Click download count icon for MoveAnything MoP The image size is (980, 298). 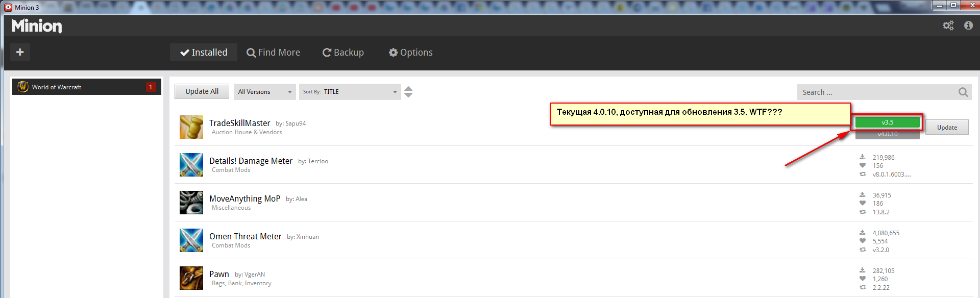pos(863,195)
